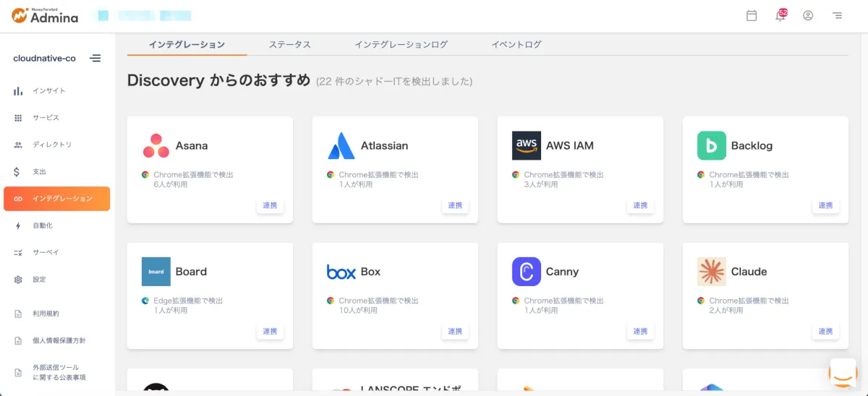Switch to the ステータス tab
Viewport: 868px width, 396px height.
click(x=289, y=45)
